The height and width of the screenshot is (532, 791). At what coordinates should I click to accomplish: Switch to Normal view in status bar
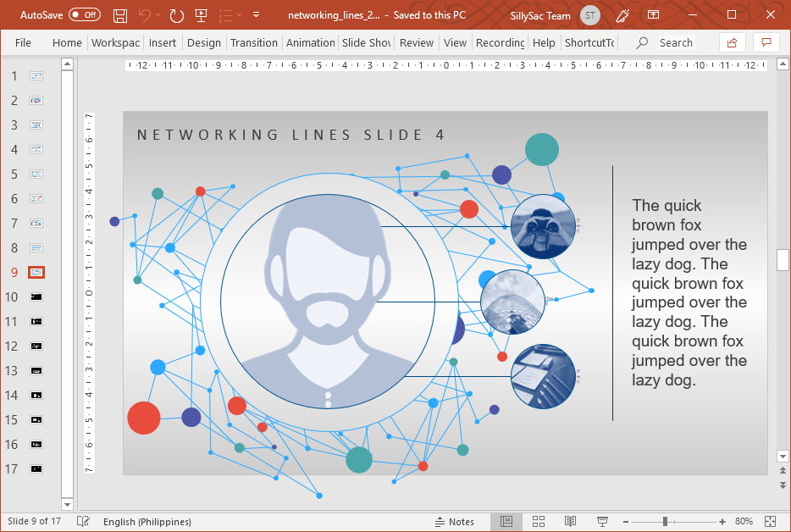coord(506,522)
